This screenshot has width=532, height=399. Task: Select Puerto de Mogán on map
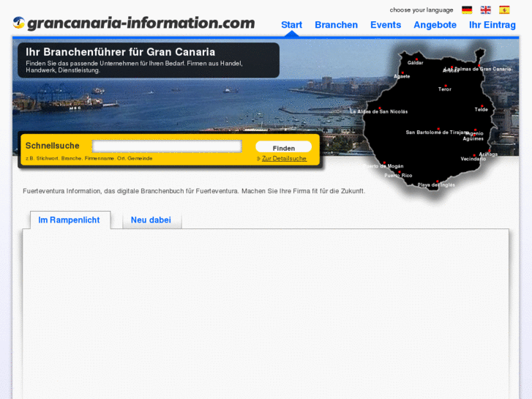click(x=383, y=166)
